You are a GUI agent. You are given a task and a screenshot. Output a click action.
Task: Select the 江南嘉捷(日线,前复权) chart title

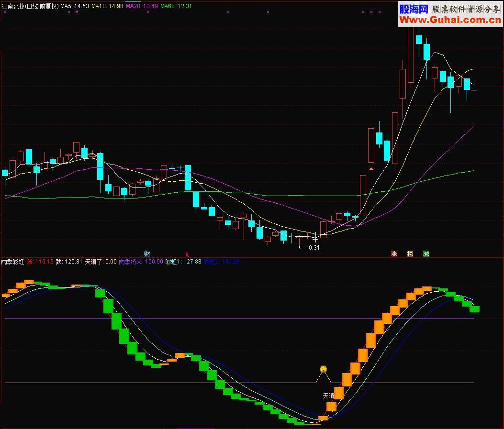[x=30, y=6]
